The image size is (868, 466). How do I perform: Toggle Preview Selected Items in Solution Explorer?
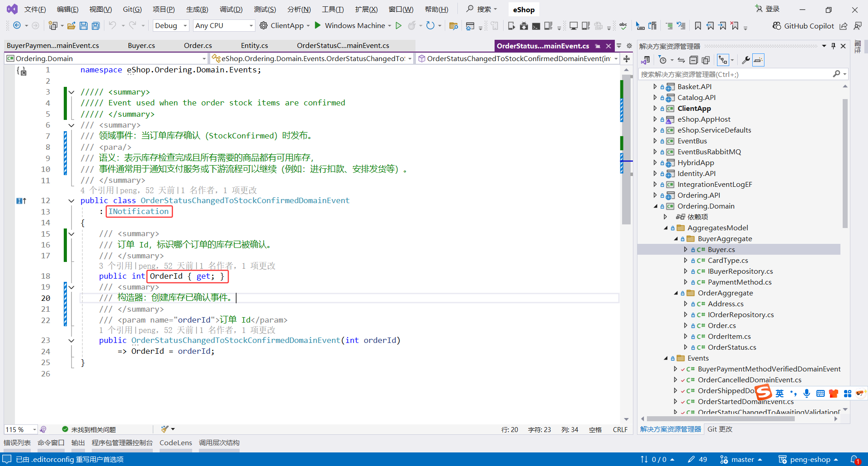pyautogui.click(x=758, y=60)
